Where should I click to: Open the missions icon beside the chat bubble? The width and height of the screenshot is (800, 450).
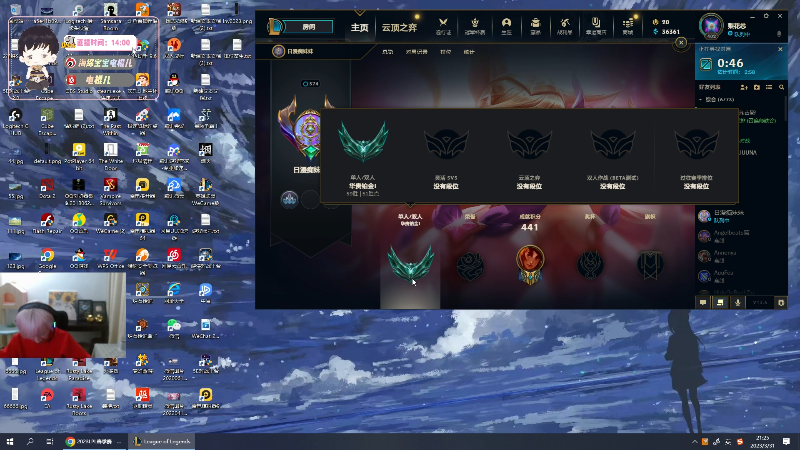pos(720,303)
